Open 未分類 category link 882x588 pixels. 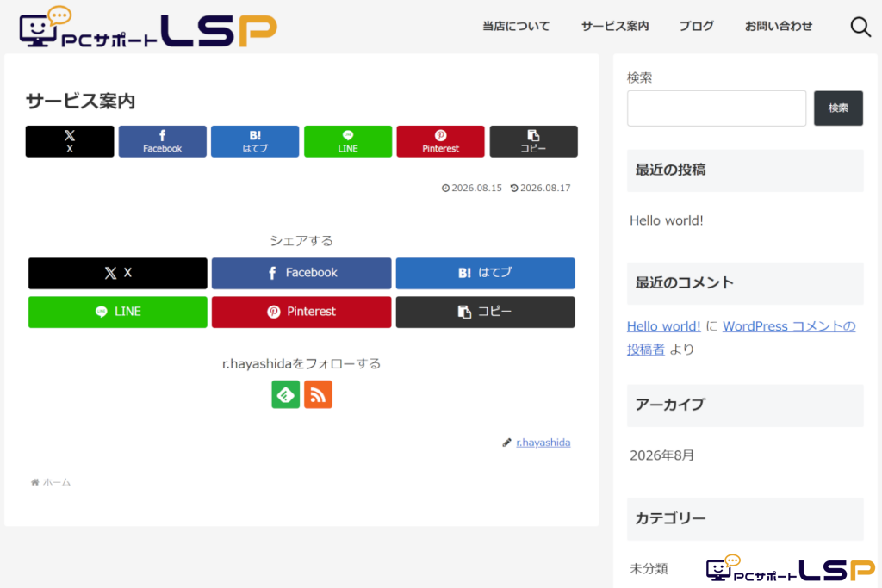[649, 569]
